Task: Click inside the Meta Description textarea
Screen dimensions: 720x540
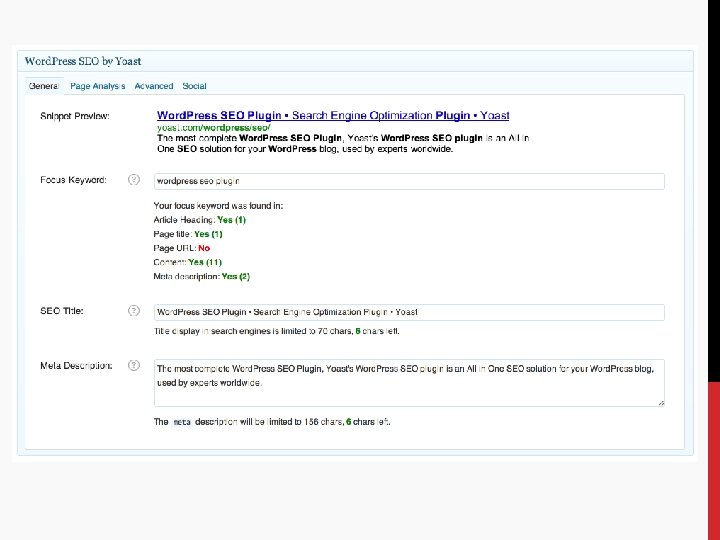Action: pos(409,383)
